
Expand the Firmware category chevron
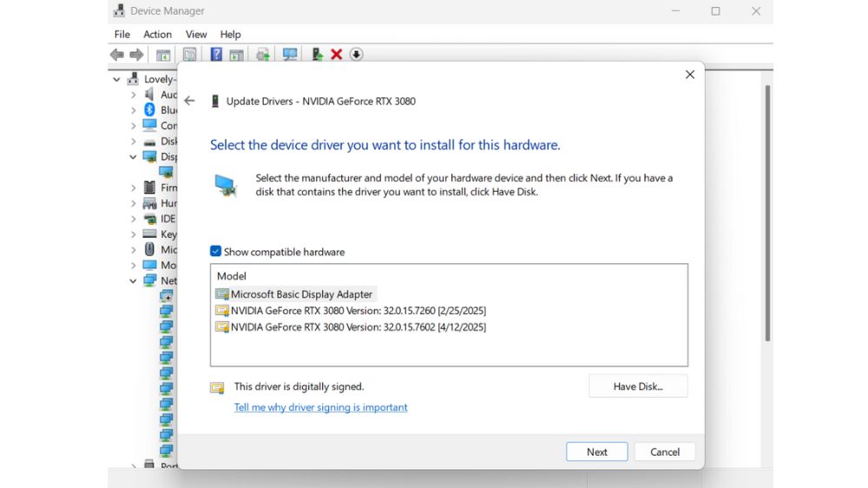[x=133, y=188]
